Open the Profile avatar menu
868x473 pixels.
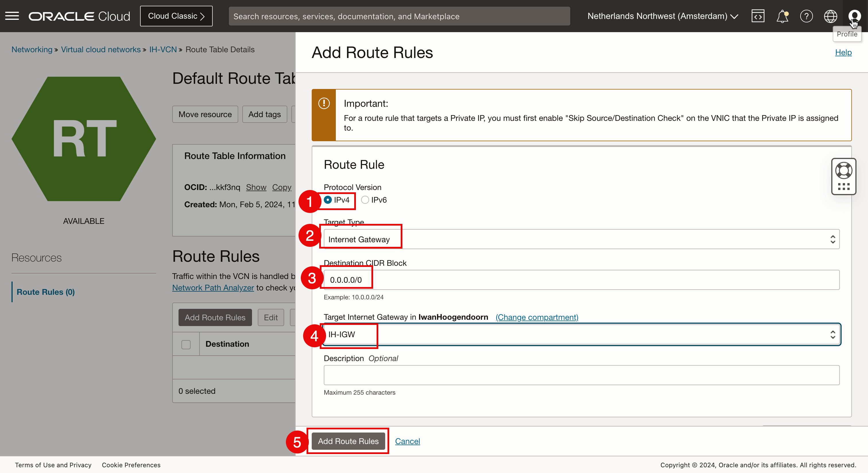pos(854,15)
